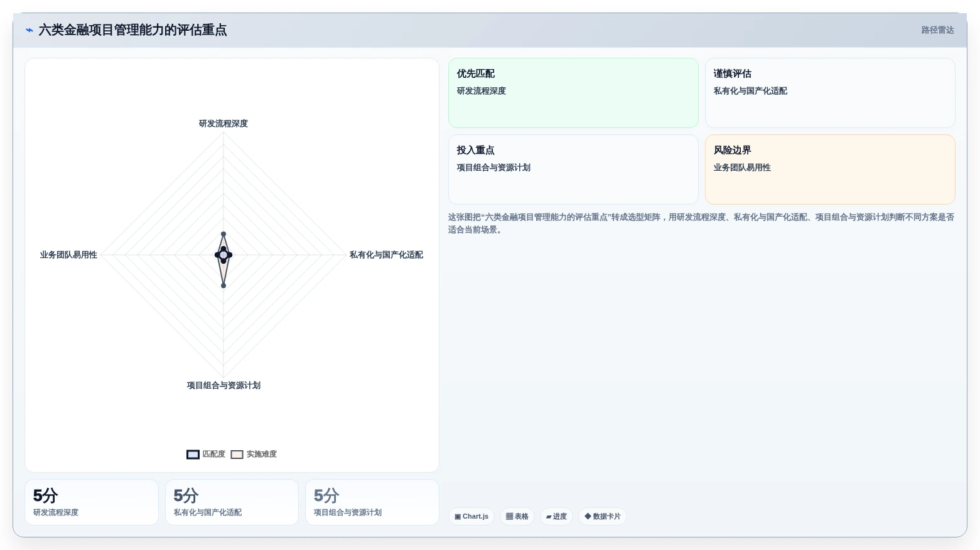Toggle the 实施难度 legend swatch
The image size is (980, 550).
(x=237, y=455)
